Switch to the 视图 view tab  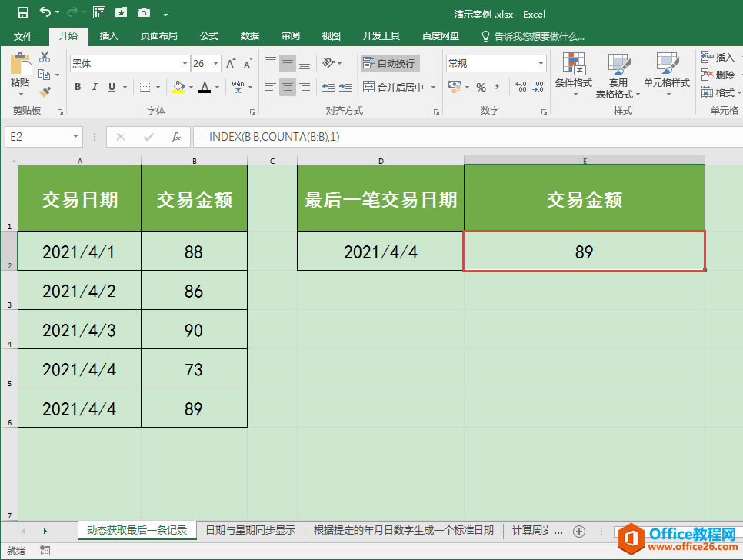point(332,36)
